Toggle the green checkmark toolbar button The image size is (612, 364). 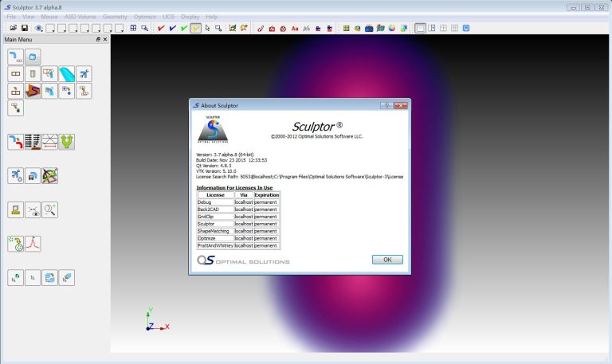(184, 28)
